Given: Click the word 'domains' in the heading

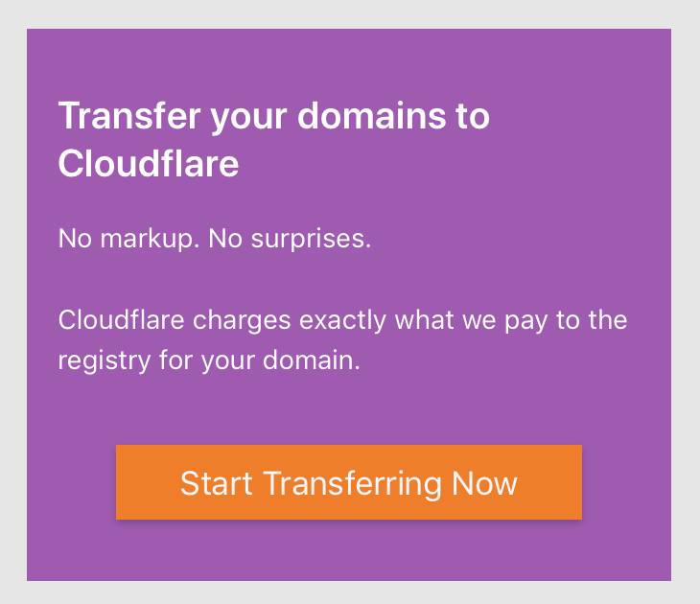Looking at the screenshot, I should 371,116.
